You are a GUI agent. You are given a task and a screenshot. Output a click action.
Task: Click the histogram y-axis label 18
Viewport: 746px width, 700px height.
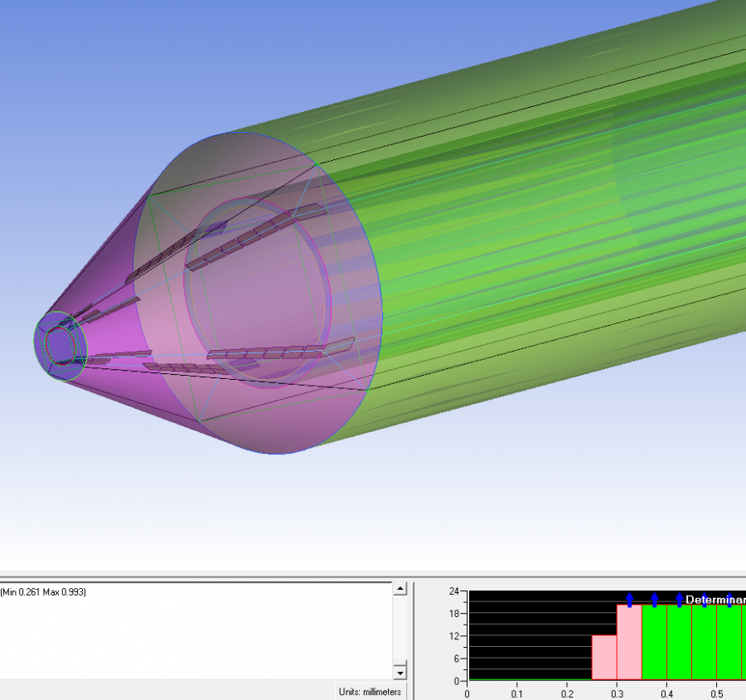click(x=454, y=614)
